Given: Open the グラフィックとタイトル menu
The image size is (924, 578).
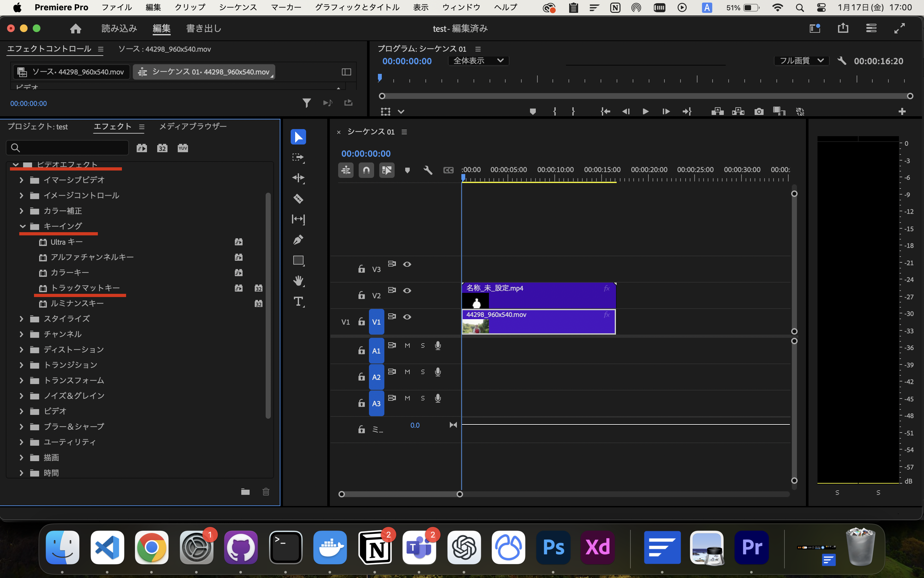Looking at the screenshot, I should (357, 7).
